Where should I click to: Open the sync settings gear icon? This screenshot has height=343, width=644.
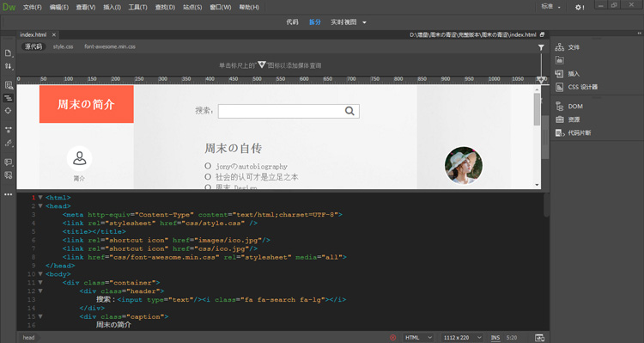[x=579, y=7]
